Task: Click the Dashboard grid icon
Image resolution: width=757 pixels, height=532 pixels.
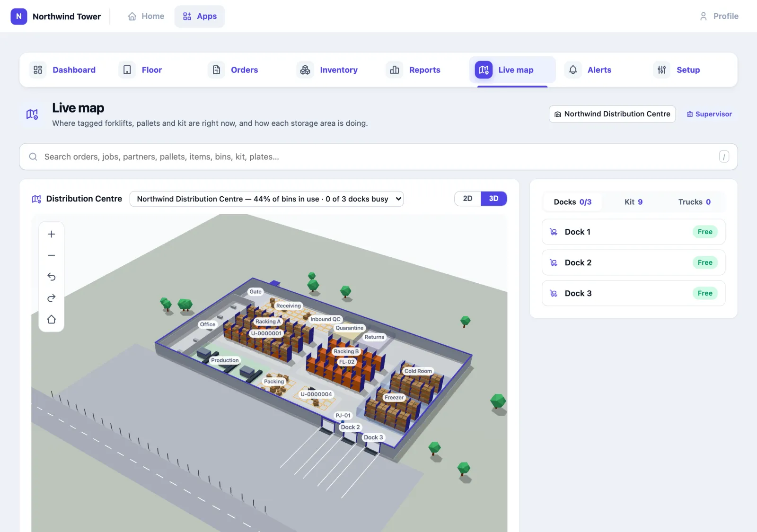Action: tap(38, 70)
